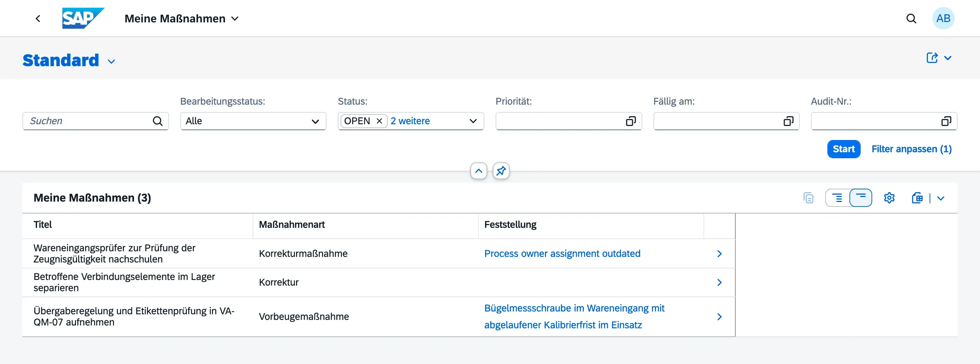Toggle show less per row view

pyautogui.click(x=861, y=198)
